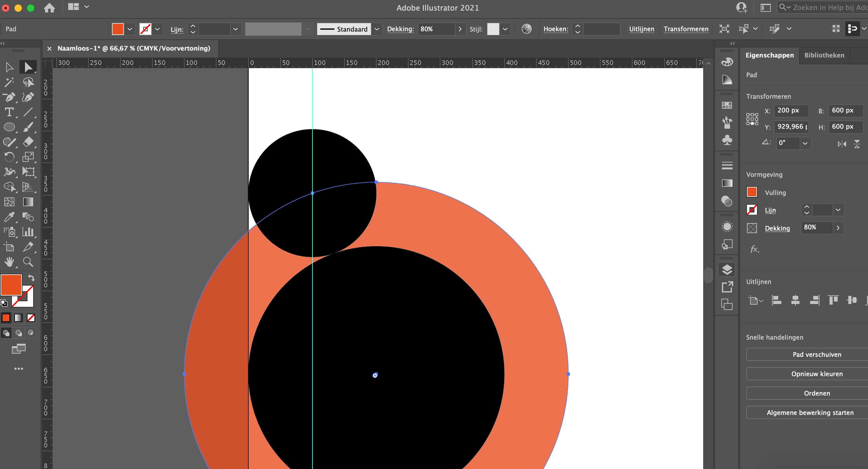The width and height of the screenshot is (868, 469).
Task: Select the Ellipse tool
Action: pyautogui.click(x=9, y=127)
